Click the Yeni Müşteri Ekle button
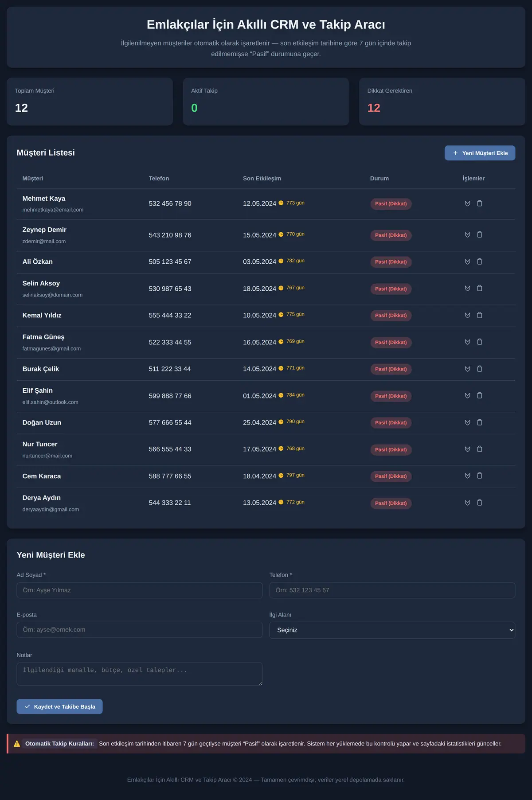The width and height of the screenshot is (532, 800). (x=480, y=153)
